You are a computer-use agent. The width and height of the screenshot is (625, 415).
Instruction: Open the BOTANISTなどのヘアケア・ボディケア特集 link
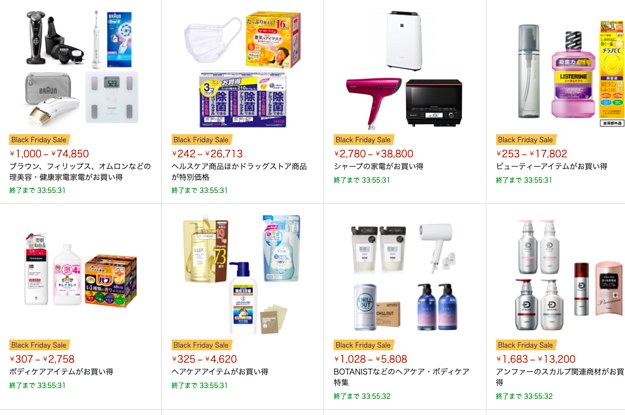pos(401,377)
